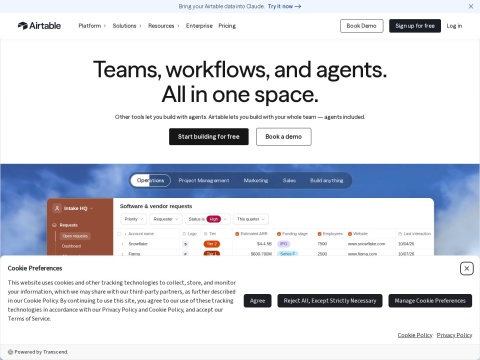The height and width of the screenshot is (360, 480).
Task: Click the Log in link
Action: (454, 26)
